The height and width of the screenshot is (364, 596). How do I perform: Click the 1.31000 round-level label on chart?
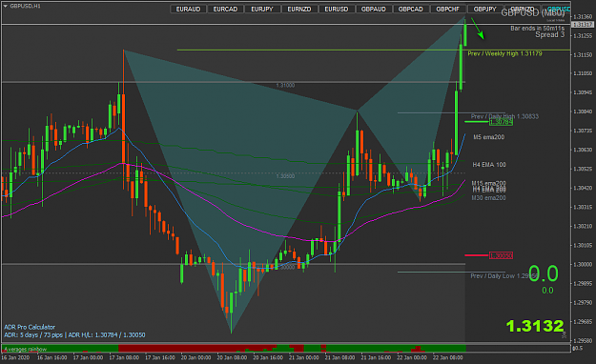tap(285, 85)
